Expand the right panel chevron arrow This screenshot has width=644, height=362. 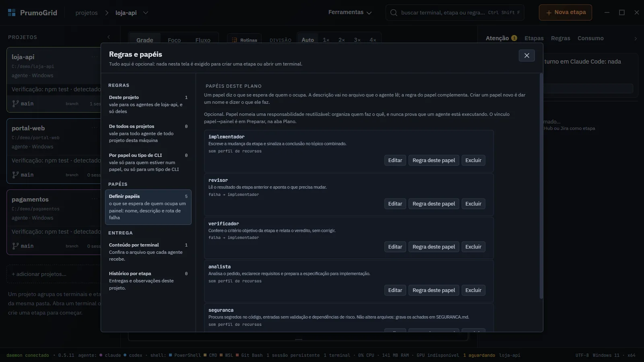[x=636, y=39]
